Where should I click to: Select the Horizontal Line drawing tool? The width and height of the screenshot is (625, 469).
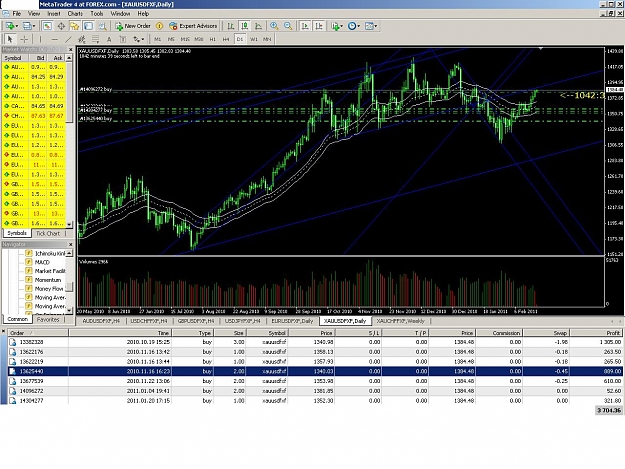coord(55,39)
